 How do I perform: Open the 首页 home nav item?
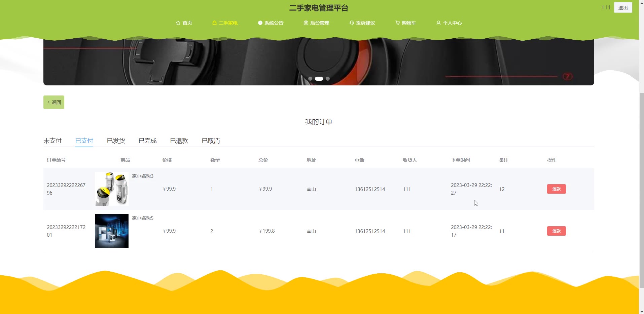(184, 23)
